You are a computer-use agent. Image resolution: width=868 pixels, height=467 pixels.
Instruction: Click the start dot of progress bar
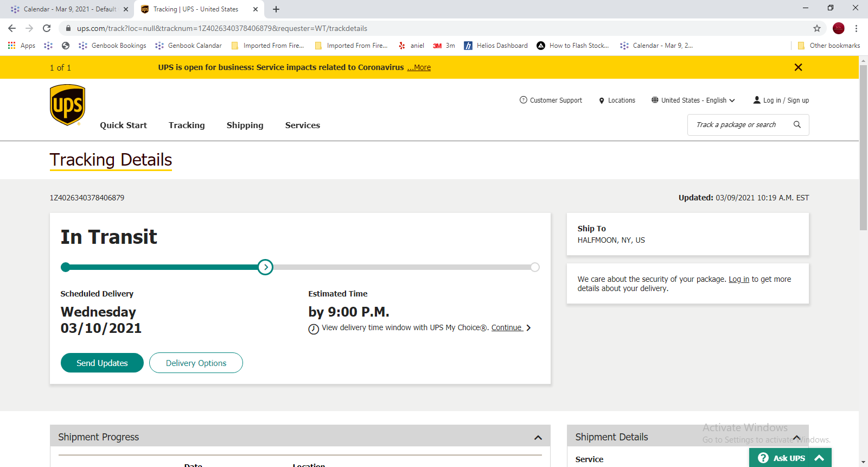click(x=66, y=267)
